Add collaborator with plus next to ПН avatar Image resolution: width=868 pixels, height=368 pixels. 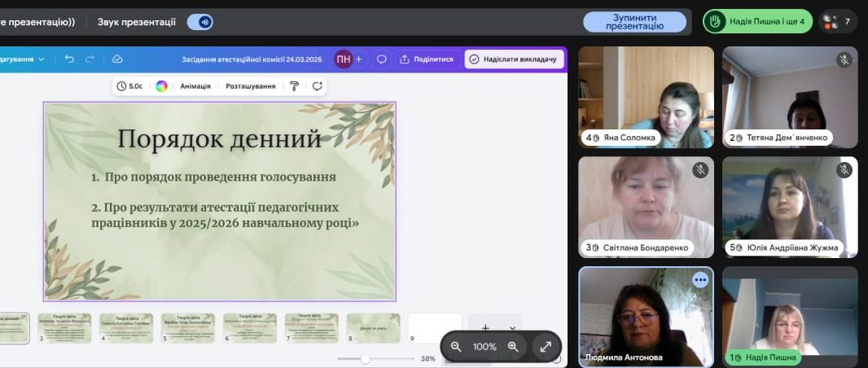pos(358,59)
